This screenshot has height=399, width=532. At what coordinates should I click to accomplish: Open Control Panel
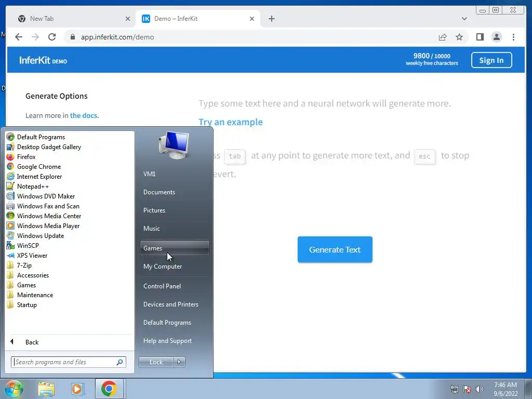coord(162,286)
